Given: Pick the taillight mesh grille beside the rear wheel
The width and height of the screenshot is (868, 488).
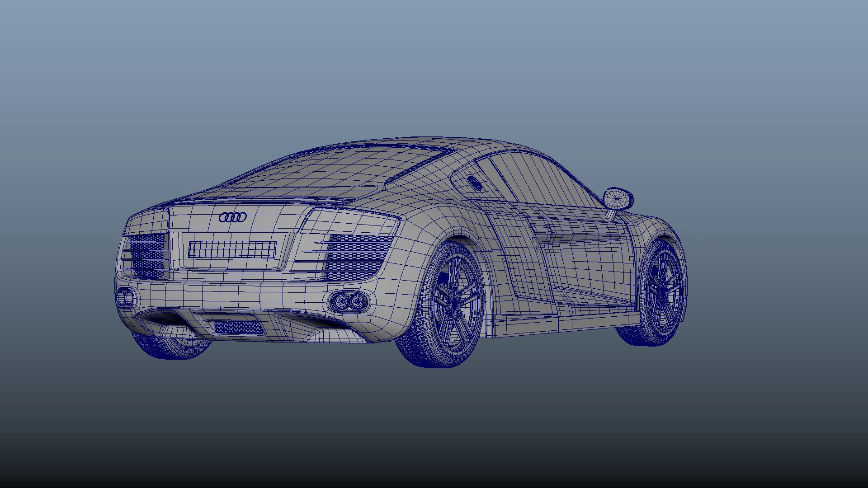Looking at the screenshot, I should [x=359, y=257].
